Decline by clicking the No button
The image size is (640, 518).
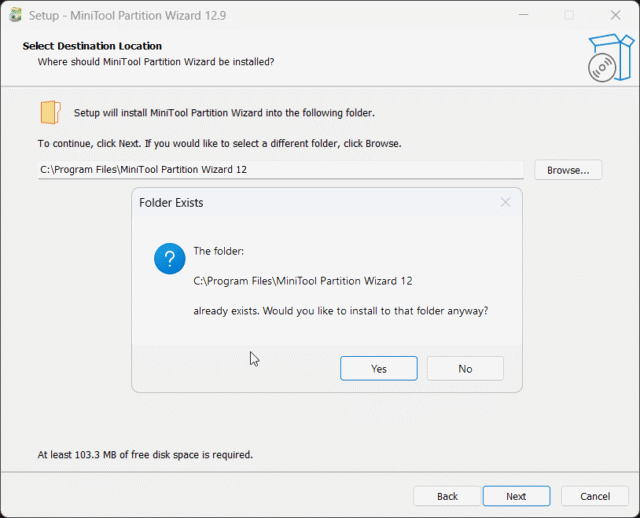click(465, 369)
